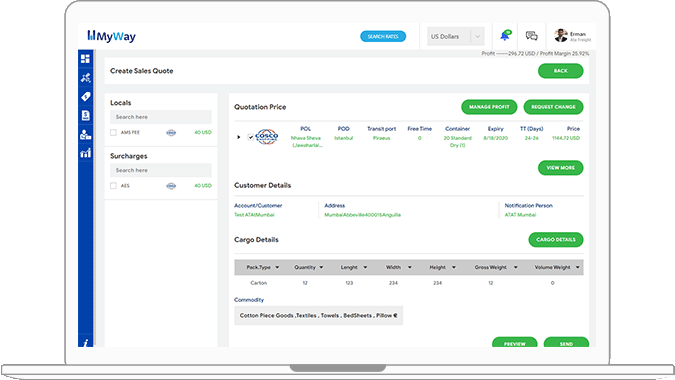Click the View More button
Image resolution: width=675 pixels, height=380 pixels.
(560, 168)
